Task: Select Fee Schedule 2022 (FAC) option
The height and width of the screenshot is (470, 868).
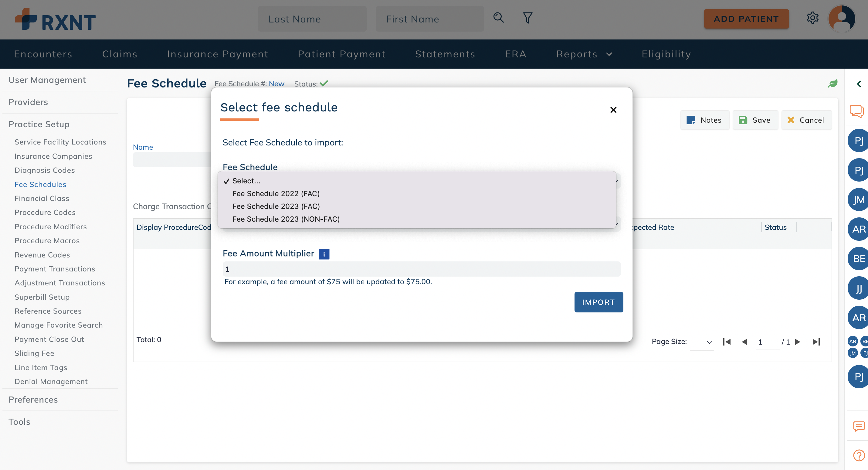Action: (276, 193)
